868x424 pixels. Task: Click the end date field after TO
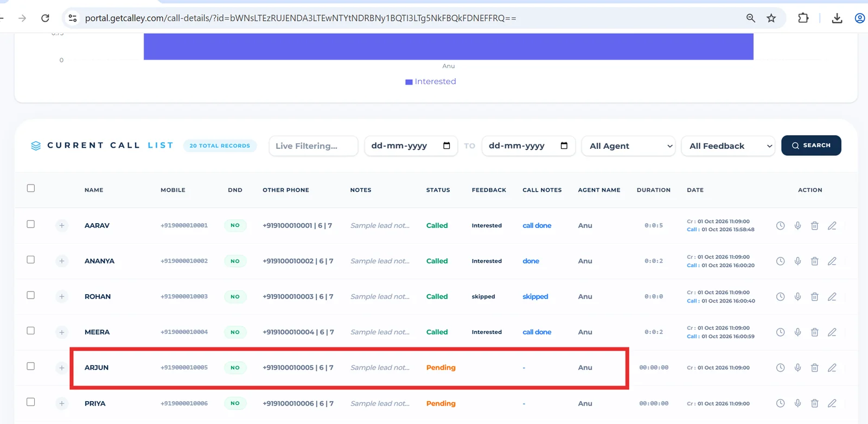click(528, 146)
